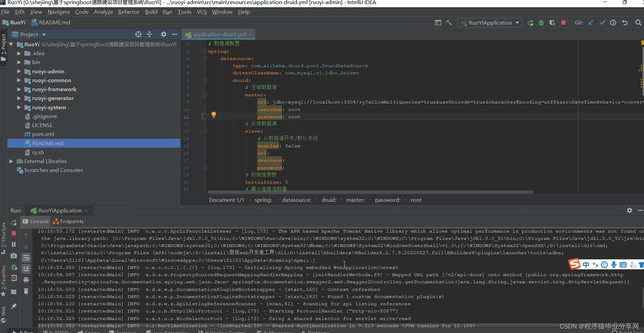
Task: Toggle Favorites tool window sidebar button
Action: [x=3, y=281]
